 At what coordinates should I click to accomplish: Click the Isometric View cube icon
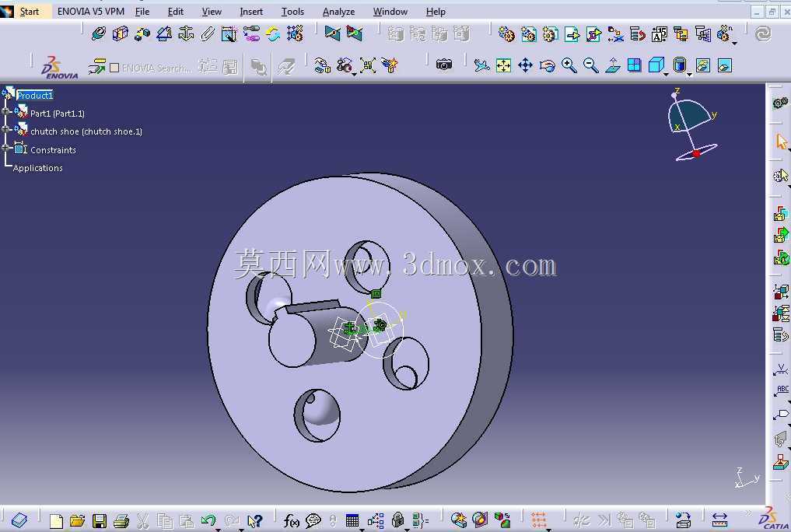pyautogui.click(x=656, y=65)
